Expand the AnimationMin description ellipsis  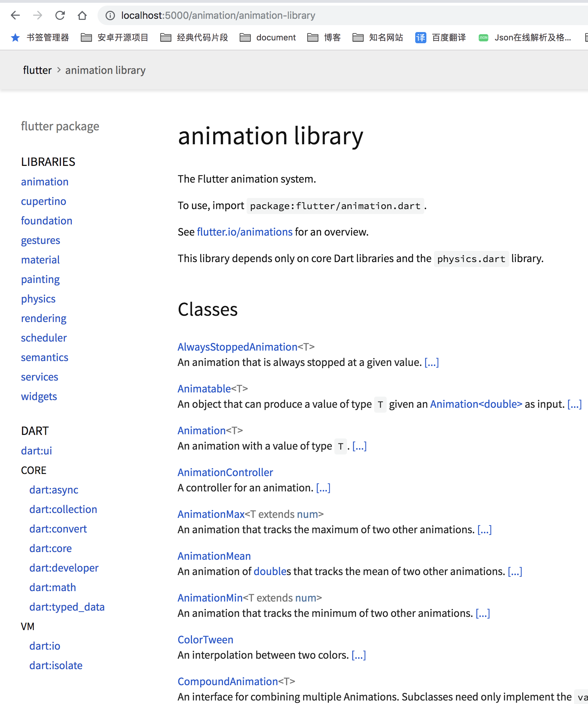[483, 613]
